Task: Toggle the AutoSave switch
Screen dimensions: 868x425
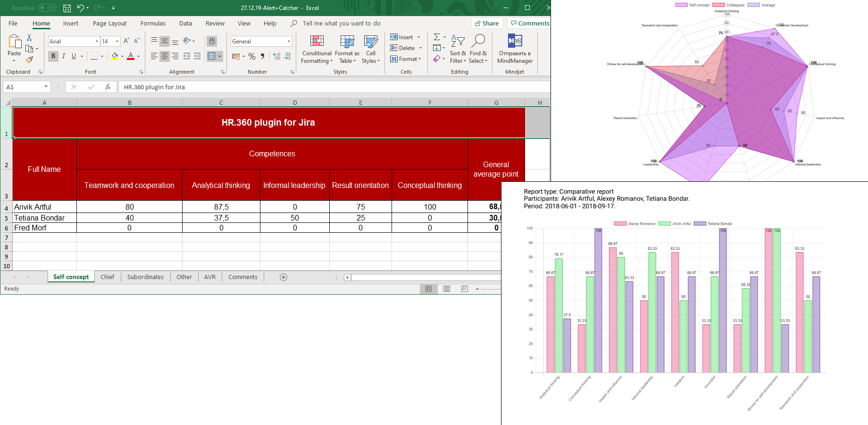Action: [x=47, y=8]
